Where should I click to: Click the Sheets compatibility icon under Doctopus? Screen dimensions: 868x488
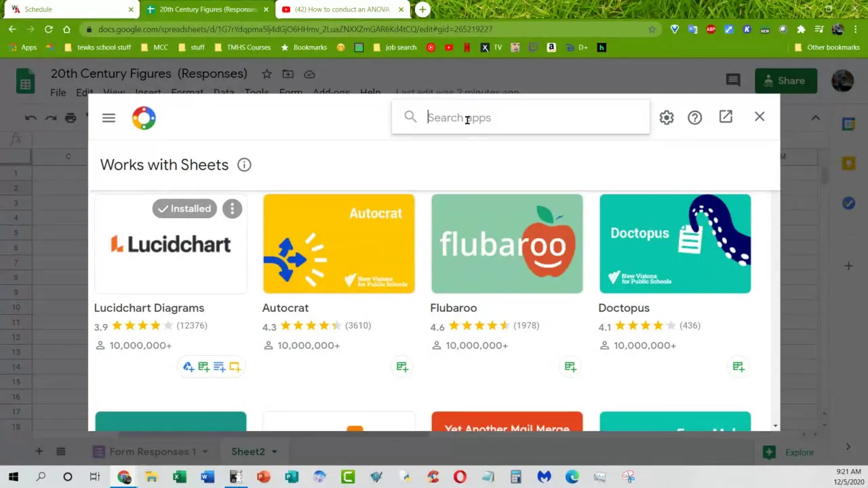(738, 367)
